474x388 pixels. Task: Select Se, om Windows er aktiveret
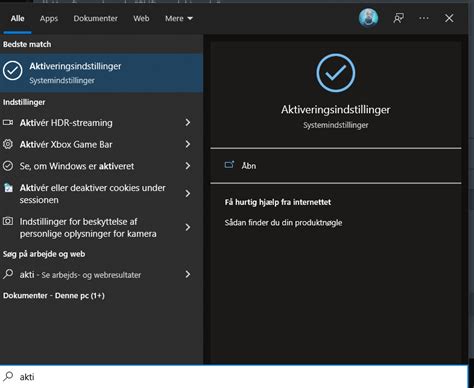(101, 166)
